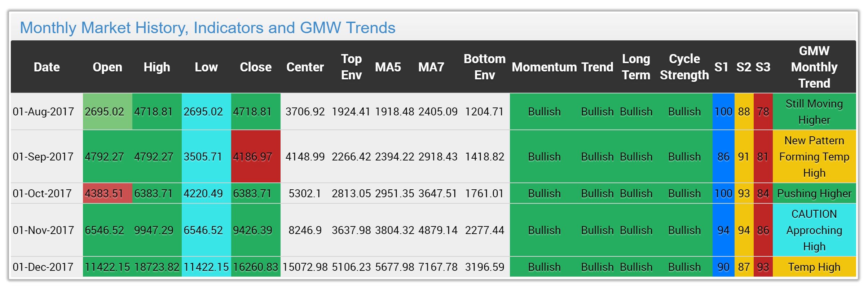
Task: Select the CAUTION Approching High cell
Action: 814,230
